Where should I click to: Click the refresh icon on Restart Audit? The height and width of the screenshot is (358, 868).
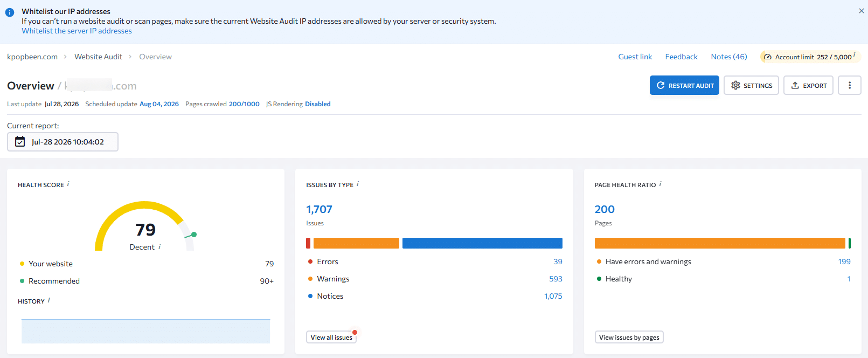pyautogui.click(x=661, y=85)
